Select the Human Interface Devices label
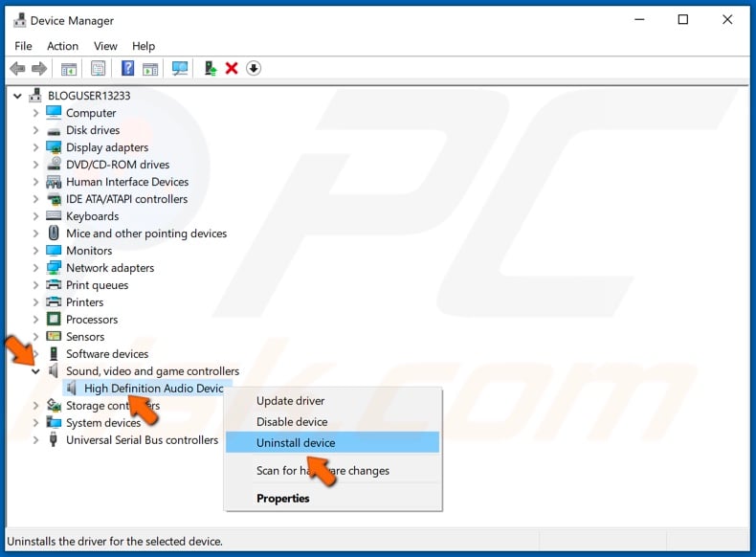The image size is (756, 557). click(x=127, y=182)
